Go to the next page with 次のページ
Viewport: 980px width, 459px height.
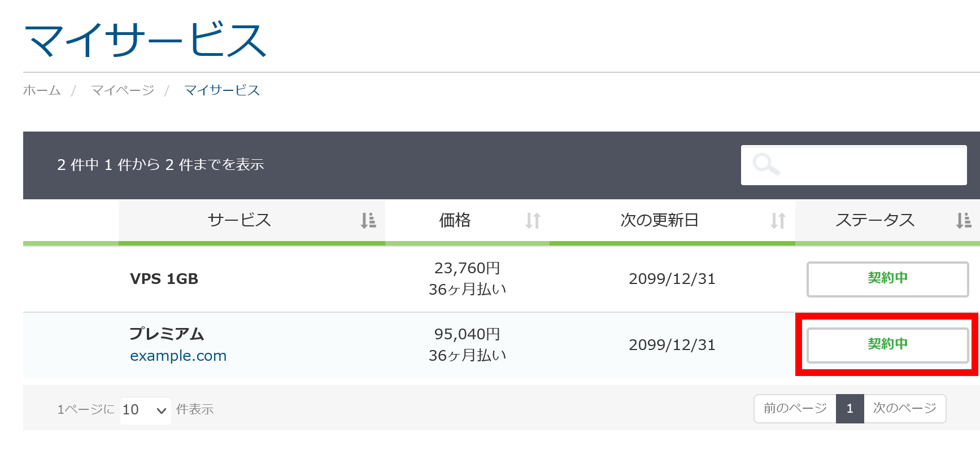[x=904, y=408]
